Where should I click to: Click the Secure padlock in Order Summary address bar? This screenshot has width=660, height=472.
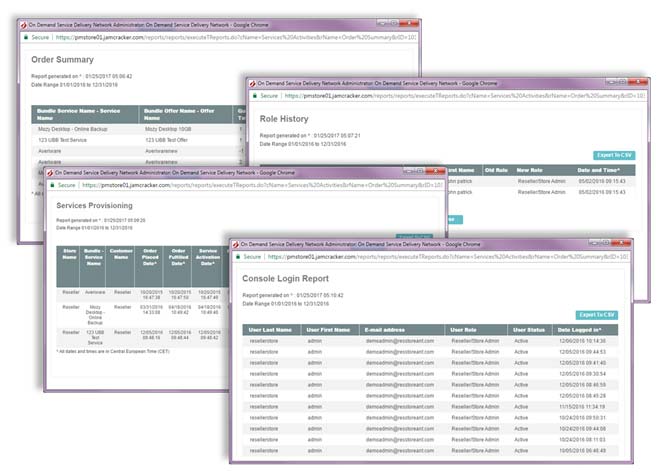(x=26, y=37)
